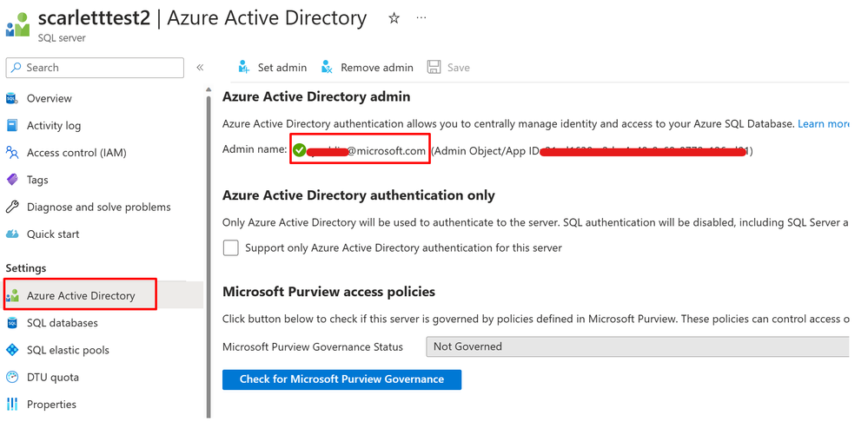This screenshot has width=868, height=435.
Task: Click the SQL server subtitle under the title
Action: pos(62,38)
